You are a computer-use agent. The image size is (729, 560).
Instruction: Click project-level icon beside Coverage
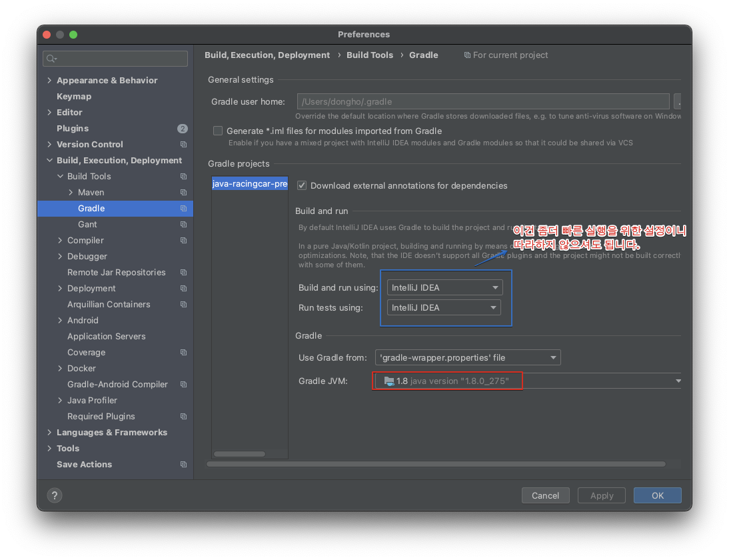(184, 353)
